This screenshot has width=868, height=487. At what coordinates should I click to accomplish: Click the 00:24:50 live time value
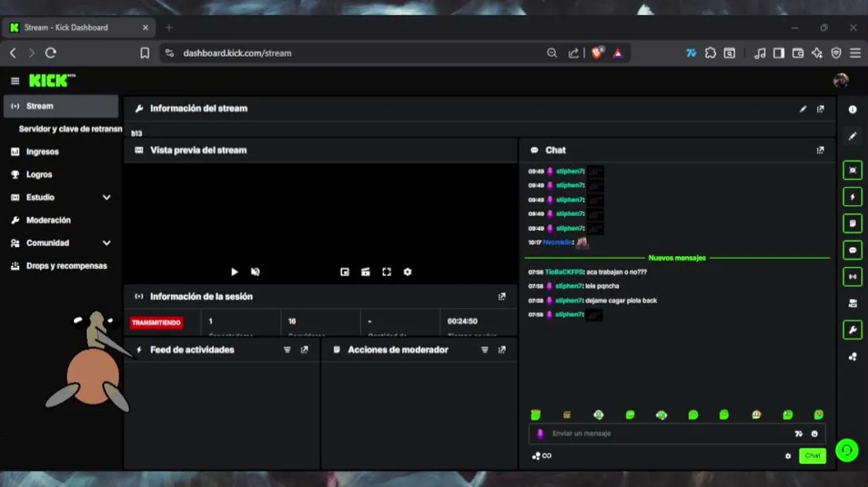coord(462,321)
